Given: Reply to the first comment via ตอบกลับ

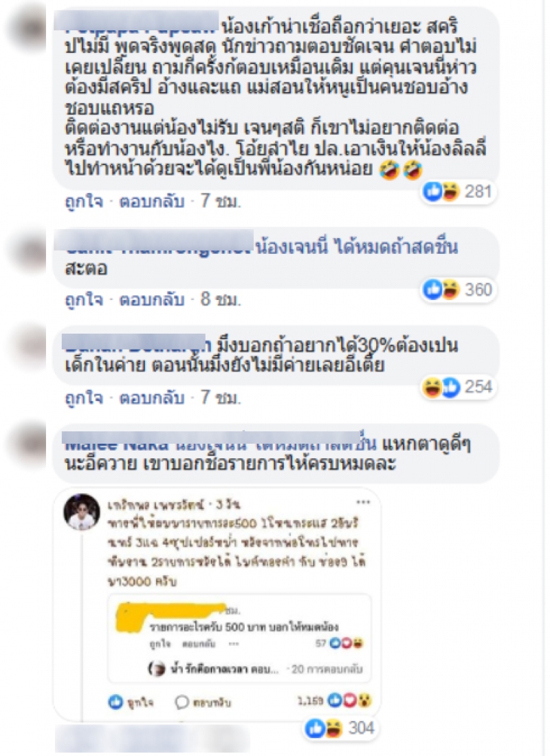Looking at the screenshot, I should 152,201.
